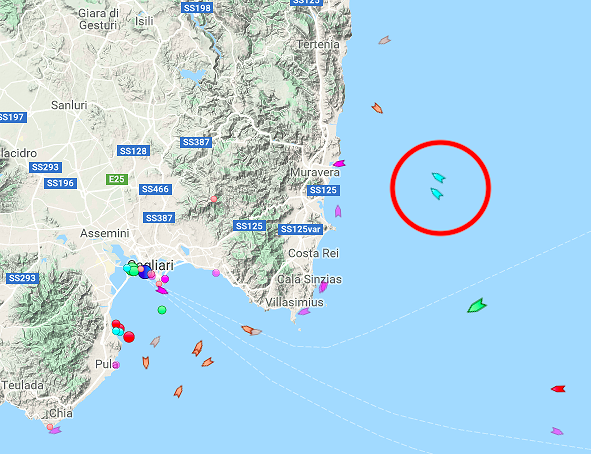Screen dimensions: 591x454
Task: Click the purple vessel near Chia
Action: point(55,430)
